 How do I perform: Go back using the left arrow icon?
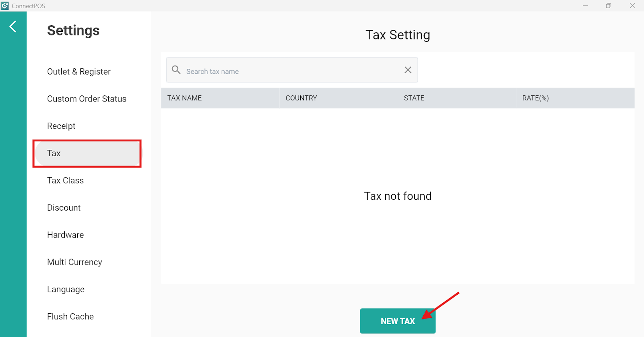(13, 27)
